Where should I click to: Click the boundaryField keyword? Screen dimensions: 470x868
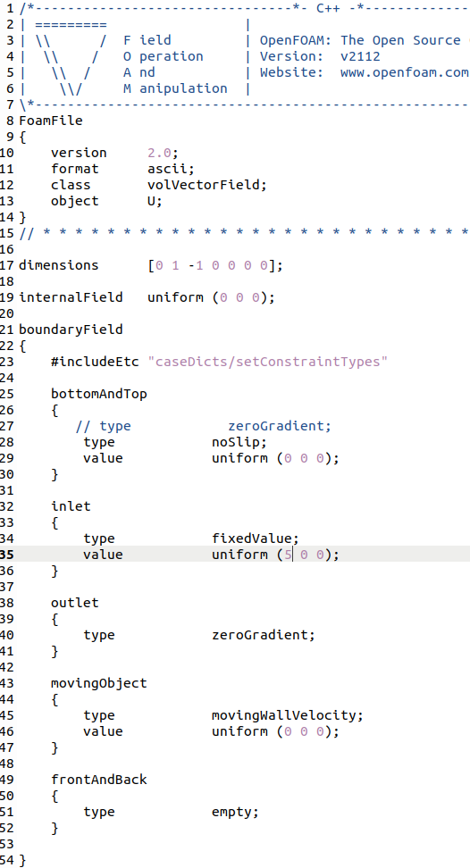click(x=71, y=330)
